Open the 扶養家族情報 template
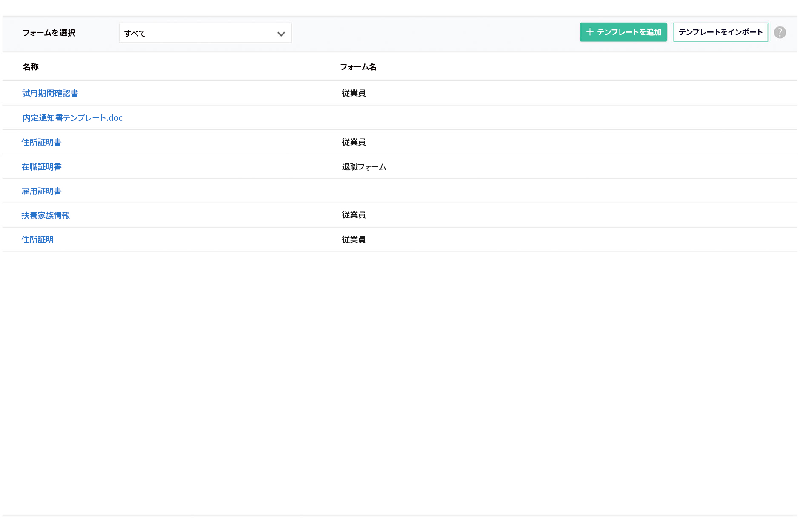Image resolution: width=800 pixels, height=532 pixels. (x=46, y=215)
